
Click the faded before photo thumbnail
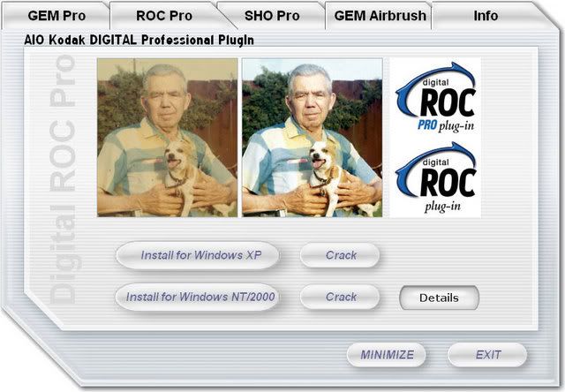click(167, 138)
